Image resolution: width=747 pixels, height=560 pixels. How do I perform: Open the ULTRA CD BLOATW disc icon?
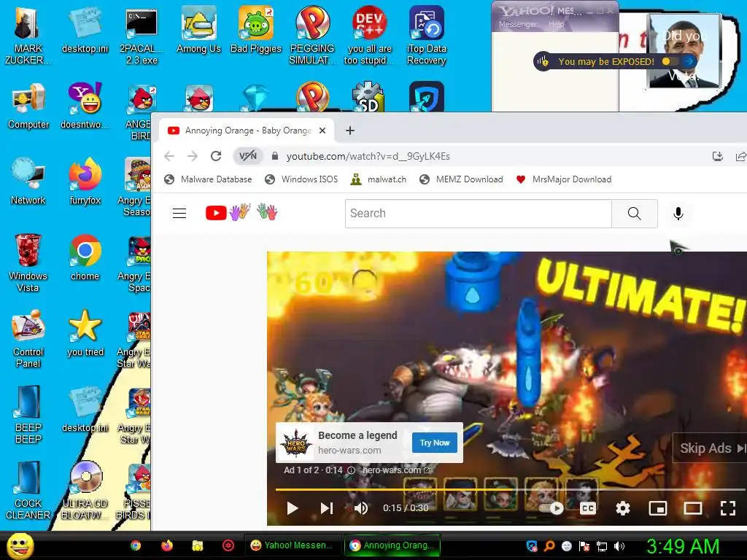click(x=85, y=491)
